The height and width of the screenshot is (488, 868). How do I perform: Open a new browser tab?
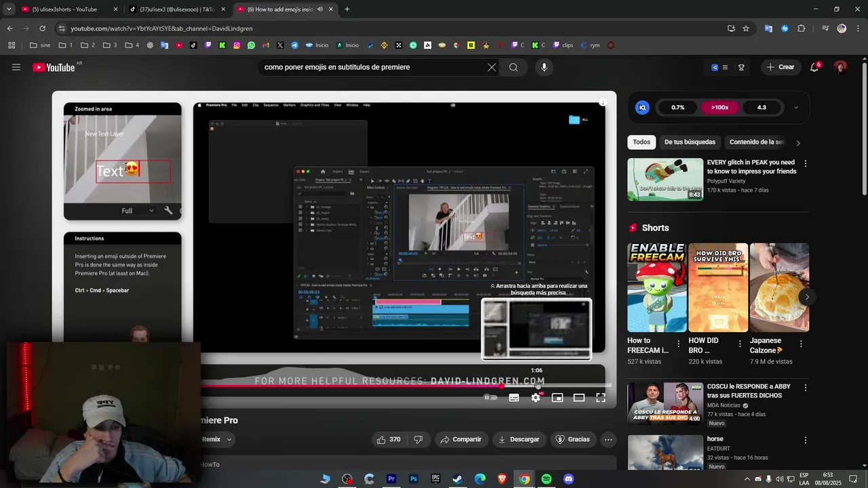tap(347, 9)
